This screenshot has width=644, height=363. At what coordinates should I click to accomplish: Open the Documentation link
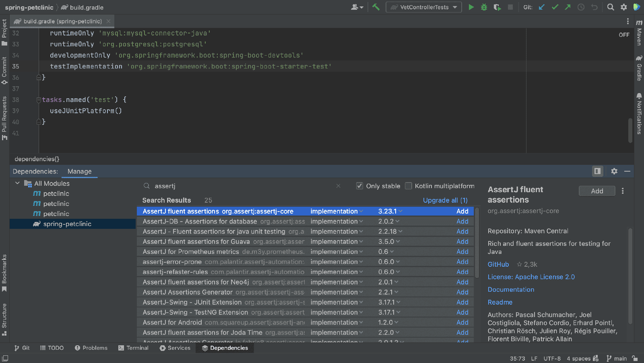pos(511,289)
